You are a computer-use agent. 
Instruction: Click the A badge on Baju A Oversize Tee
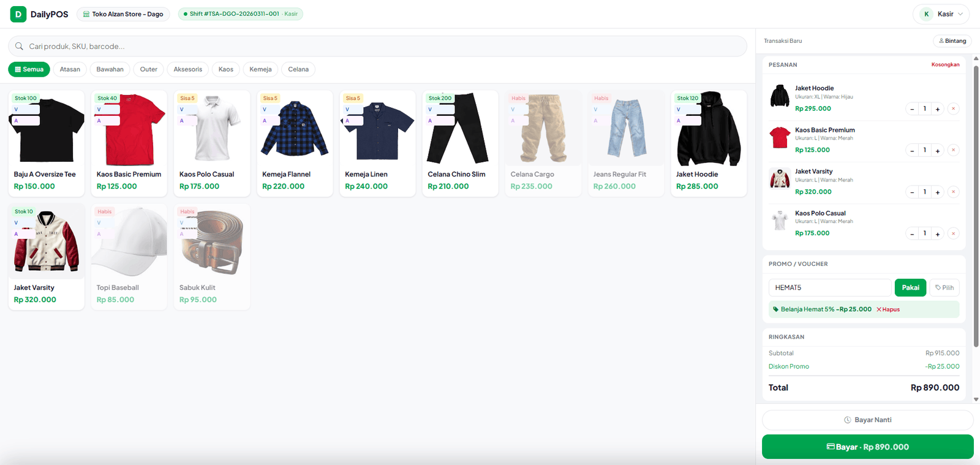[x=26, y=121]
